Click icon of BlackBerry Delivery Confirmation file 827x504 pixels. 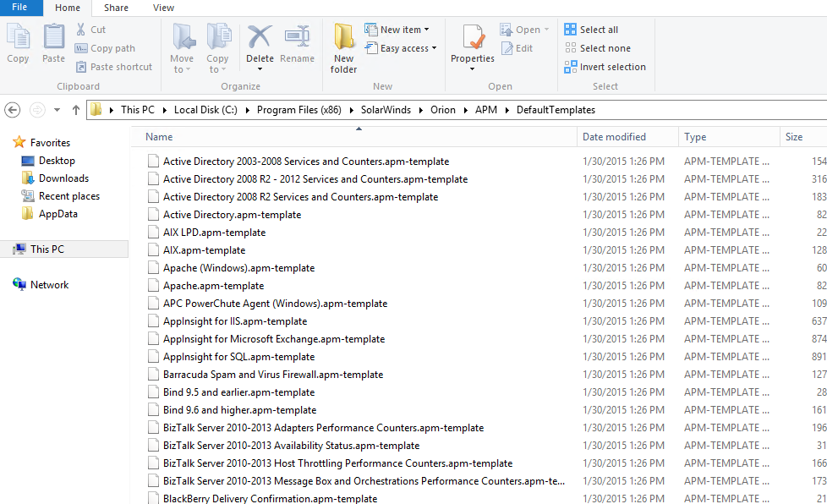tap(153, 498)
